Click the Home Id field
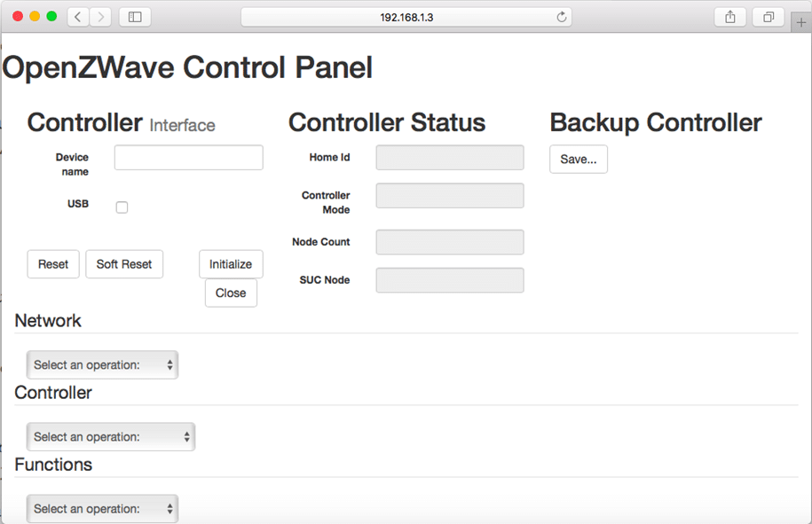 pos(450,157)
